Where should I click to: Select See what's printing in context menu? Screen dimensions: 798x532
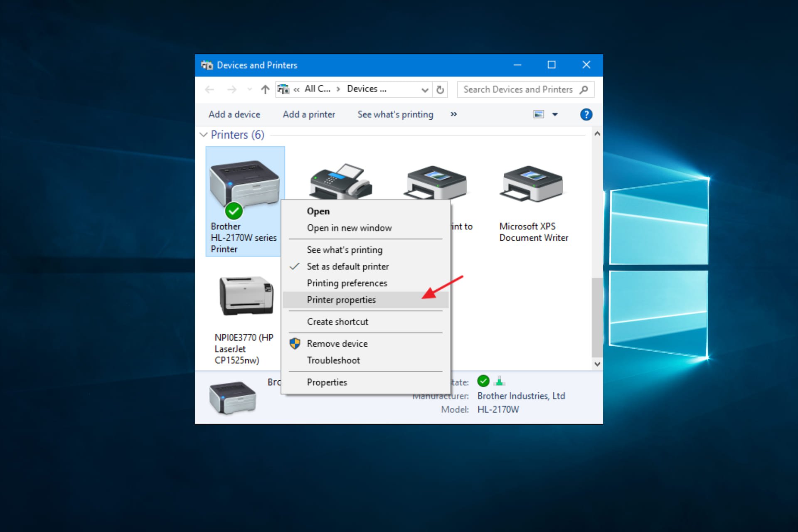[x=365, y=250]
